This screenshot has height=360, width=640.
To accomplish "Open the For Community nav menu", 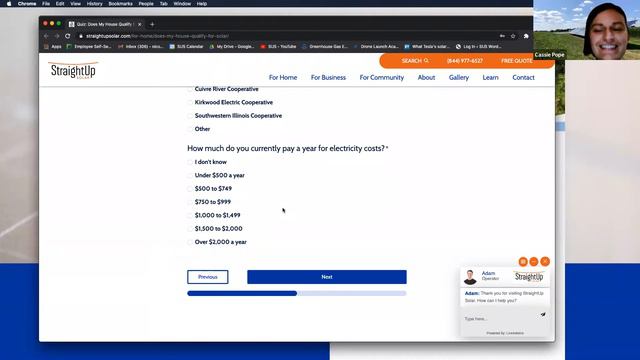I will click(x=382, y=78).
